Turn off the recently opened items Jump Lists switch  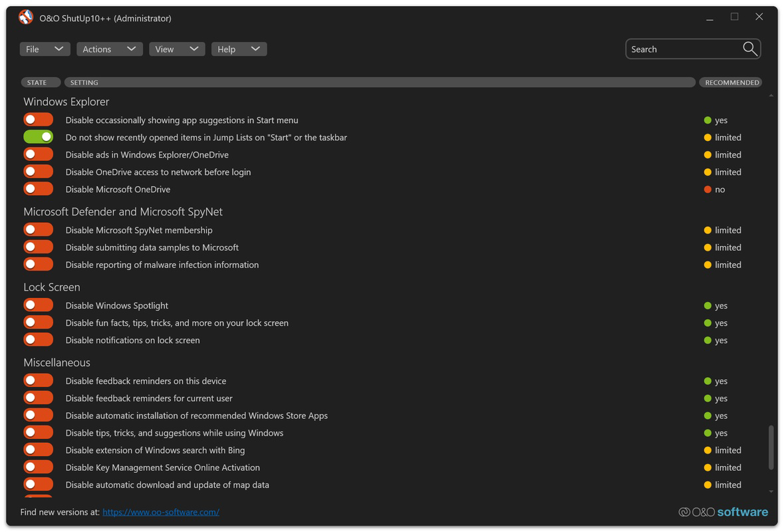point(38,137)
